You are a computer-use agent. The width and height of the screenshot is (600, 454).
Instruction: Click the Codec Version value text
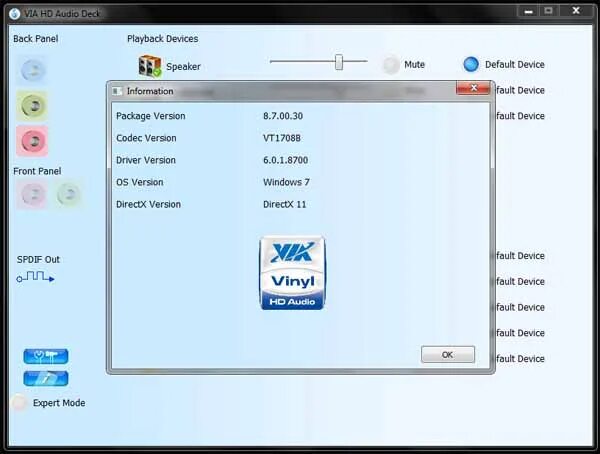282,138
